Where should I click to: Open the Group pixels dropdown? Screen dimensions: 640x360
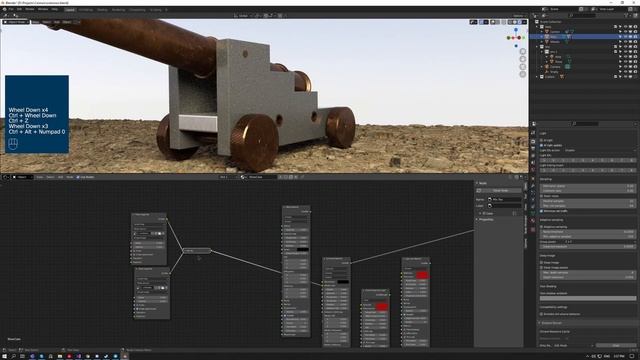coord(599,242)
